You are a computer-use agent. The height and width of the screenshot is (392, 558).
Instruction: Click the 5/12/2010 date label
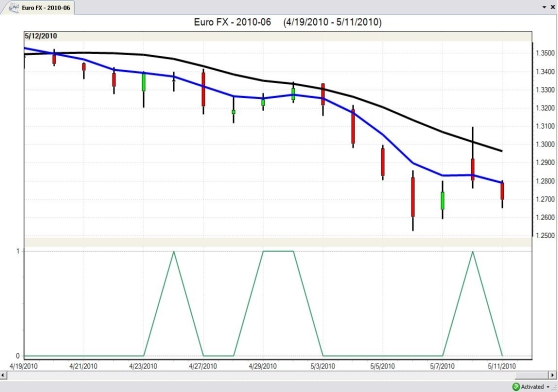[41, 36]
